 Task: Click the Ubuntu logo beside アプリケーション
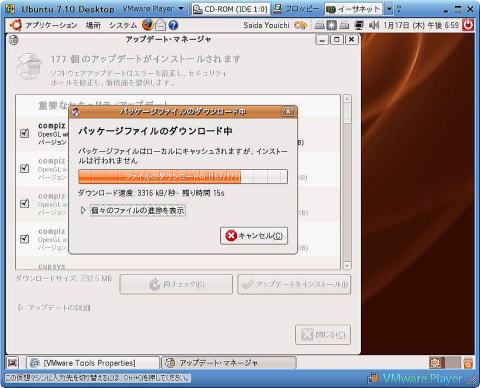pyautogui.click(x=16, y=25)
